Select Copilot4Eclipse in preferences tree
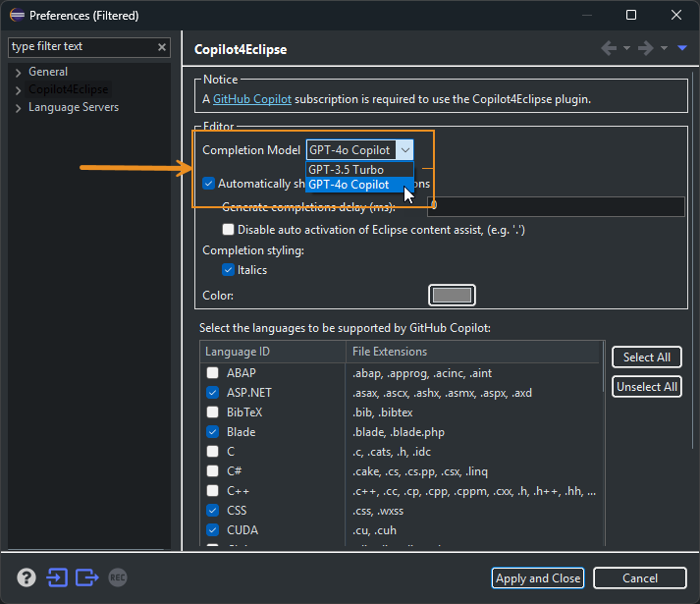 click(69, 89)
